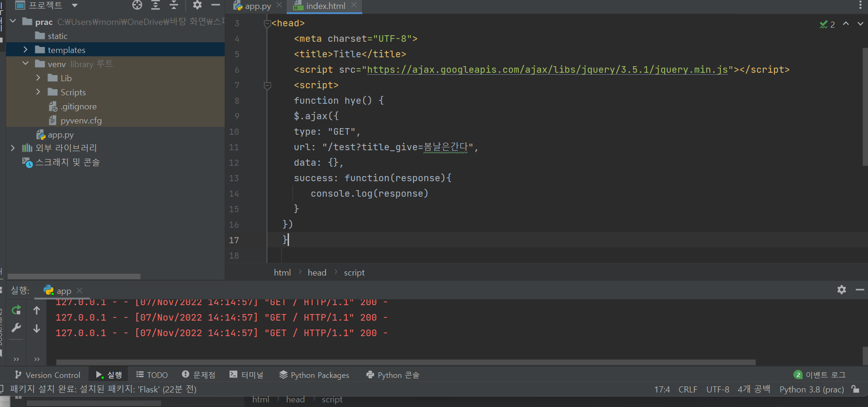The image size is (868, 407).
Task: Open project panel gear options
Action: point(197,5)
